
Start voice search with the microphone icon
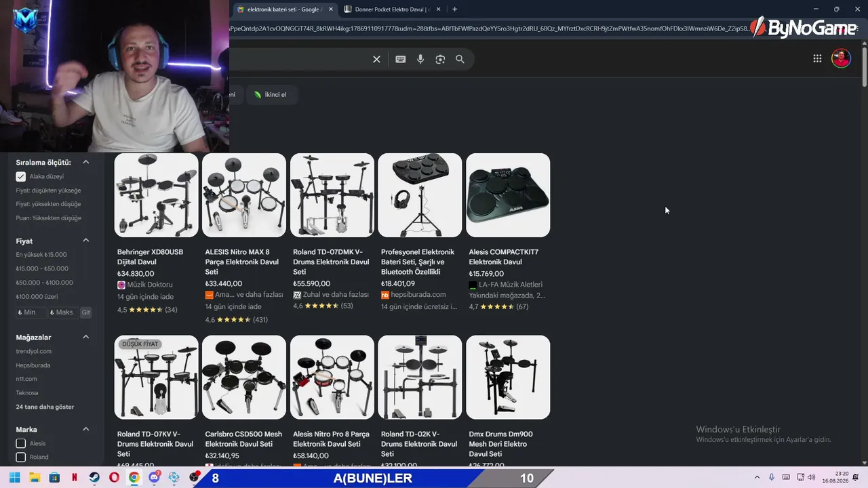420,59
